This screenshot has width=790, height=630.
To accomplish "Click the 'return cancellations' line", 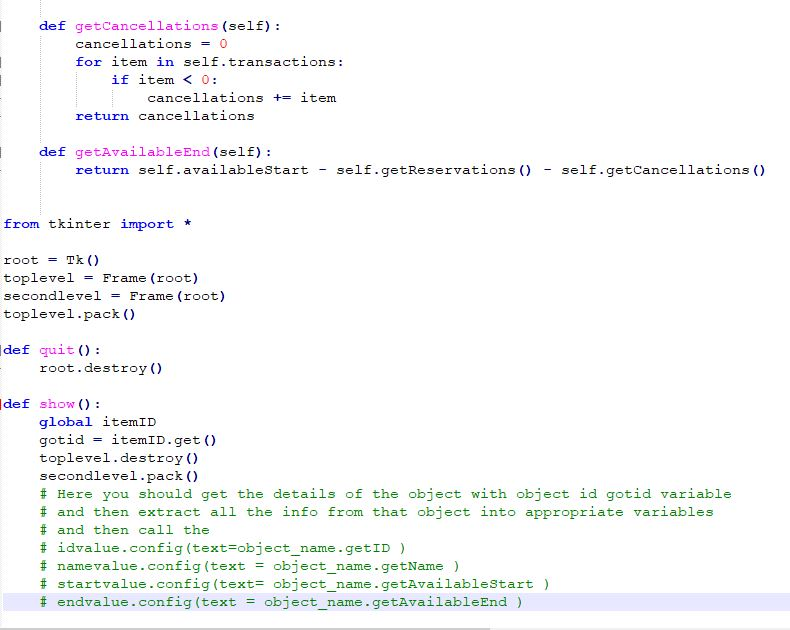I will coord(165,116).
